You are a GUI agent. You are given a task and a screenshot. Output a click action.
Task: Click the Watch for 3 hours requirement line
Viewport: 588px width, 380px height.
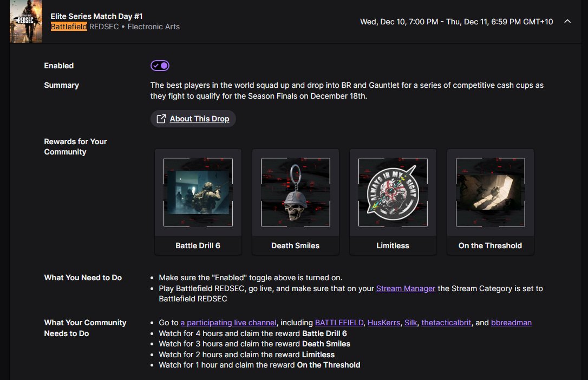[x=254, y=344]
